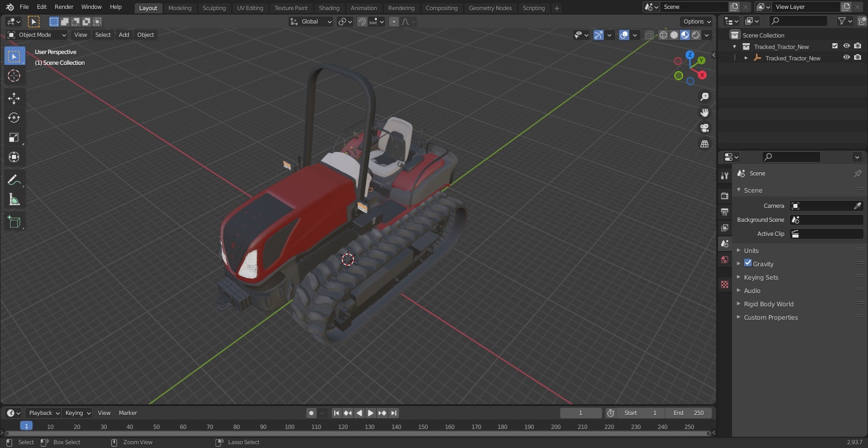Jump to the end frame
868x448 pixels.
click(x=394, y=413)
